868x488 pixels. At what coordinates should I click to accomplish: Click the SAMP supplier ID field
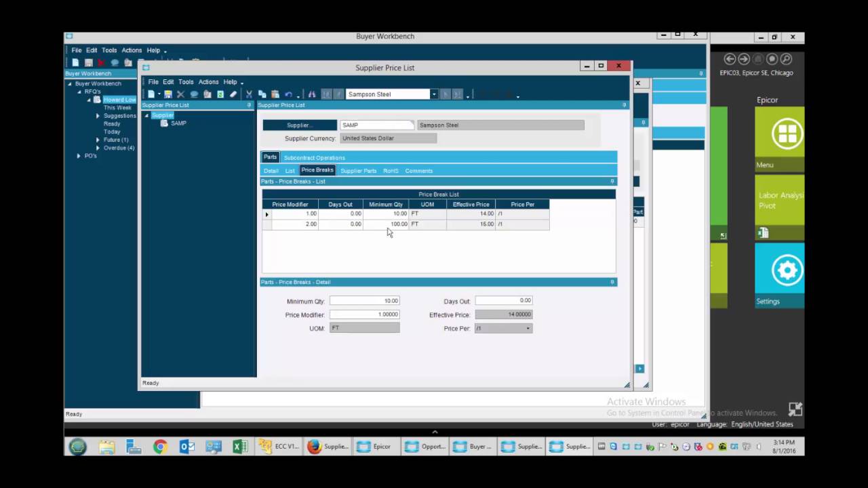pos(376,125)
